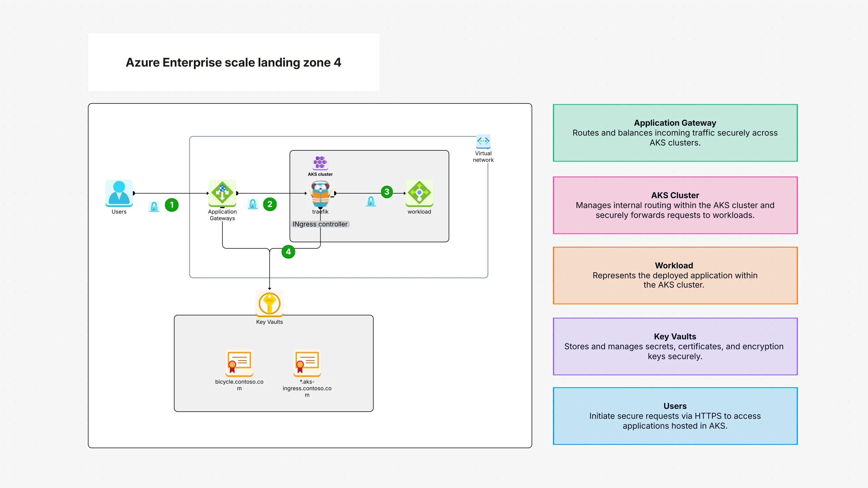Click the green step 1 marker

click(172, 205)
